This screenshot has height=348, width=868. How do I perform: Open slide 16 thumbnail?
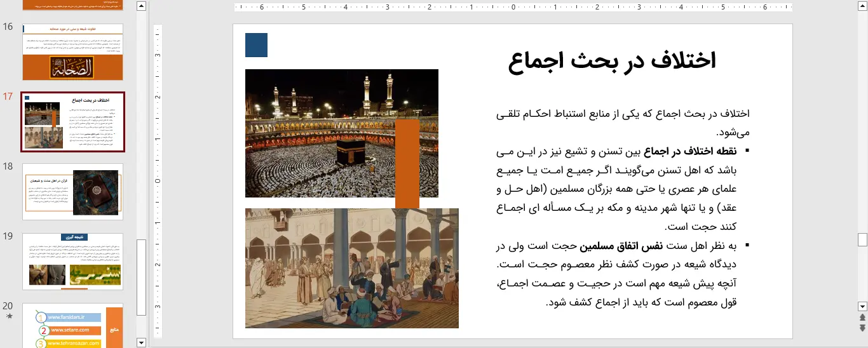click(72, 52)
